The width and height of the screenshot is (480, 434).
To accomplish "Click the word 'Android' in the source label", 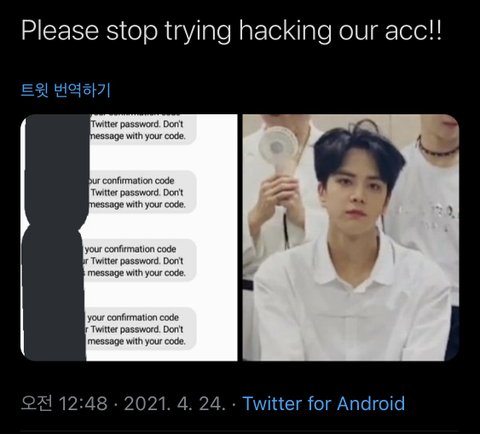I will pyautogui.click(x=371, y=403).
